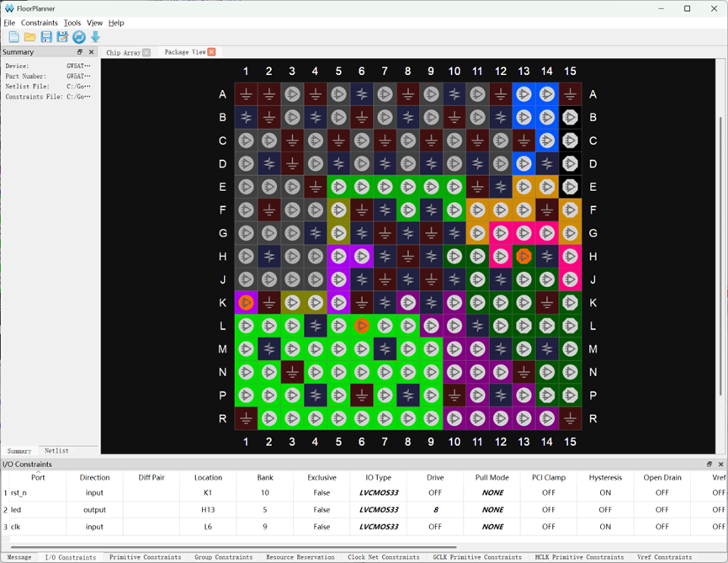This screenshot has width=728, height=563.
Task: Click the New file toolbar icon
Action: point(14,37)
